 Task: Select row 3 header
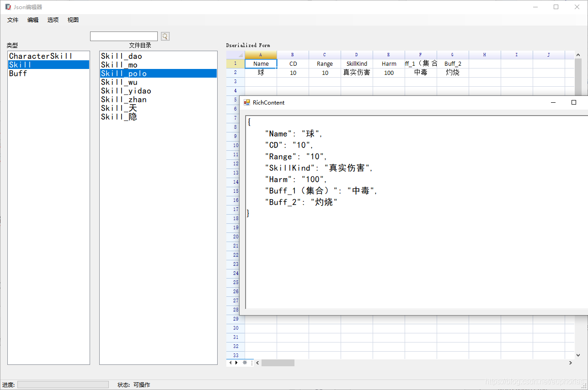tap(235, 82)
